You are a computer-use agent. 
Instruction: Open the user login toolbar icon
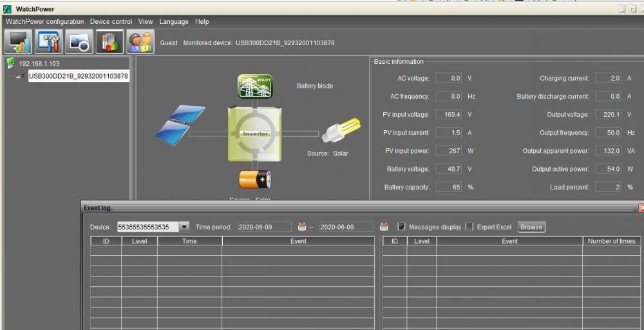click(140, 42)
